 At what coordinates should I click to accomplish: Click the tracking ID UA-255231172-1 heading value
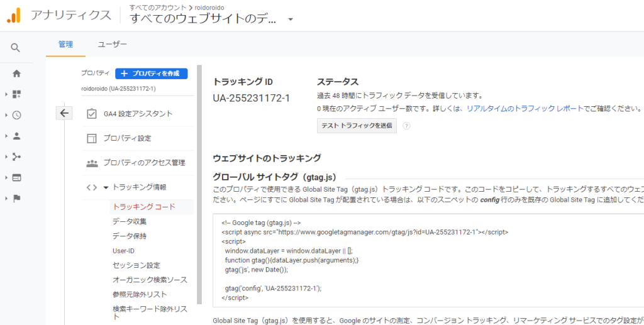coord(252,98)
